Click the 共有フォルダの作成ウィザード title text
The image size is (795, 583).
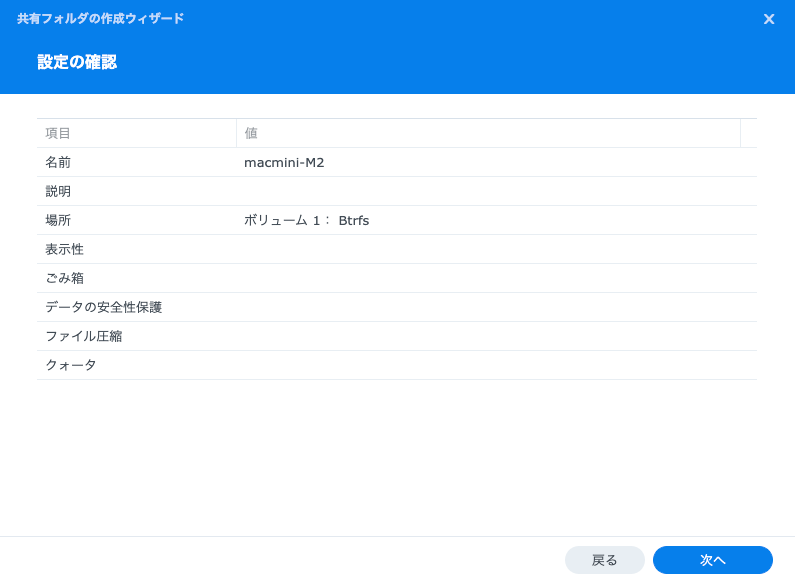tap(100, 19)
